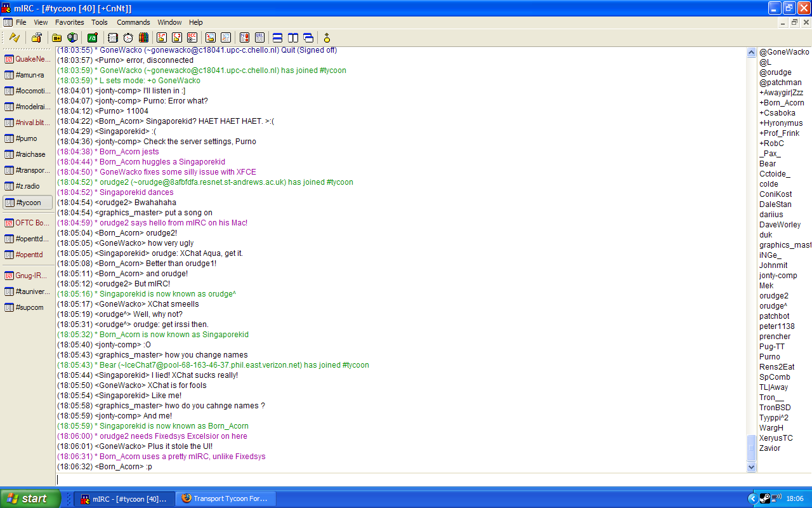The image size is (812, 508).
Task: Click chat scrollbar down arrow
Action: (752, 467)
